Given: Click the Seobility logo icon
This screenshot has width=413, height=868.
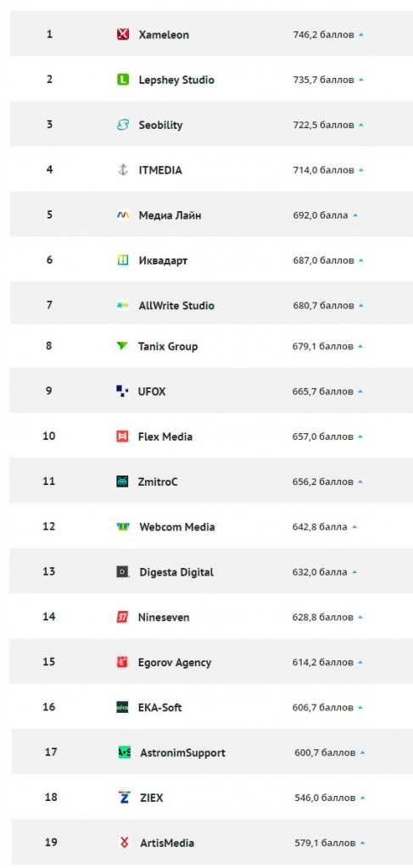Looking at the screenshot, I should click(123, 125).
